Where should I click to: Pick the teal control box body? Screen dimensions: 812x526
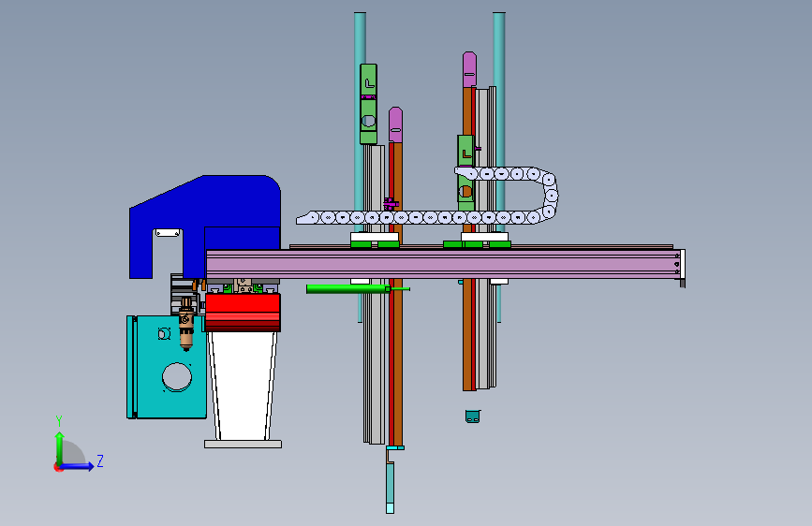(x=167, y=367)
